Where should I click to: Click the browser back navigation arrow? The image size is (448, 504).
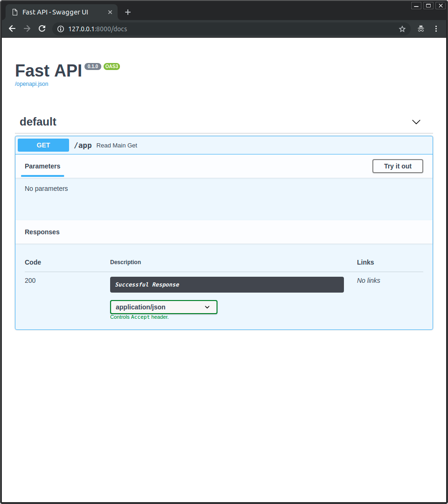(12, 28)
